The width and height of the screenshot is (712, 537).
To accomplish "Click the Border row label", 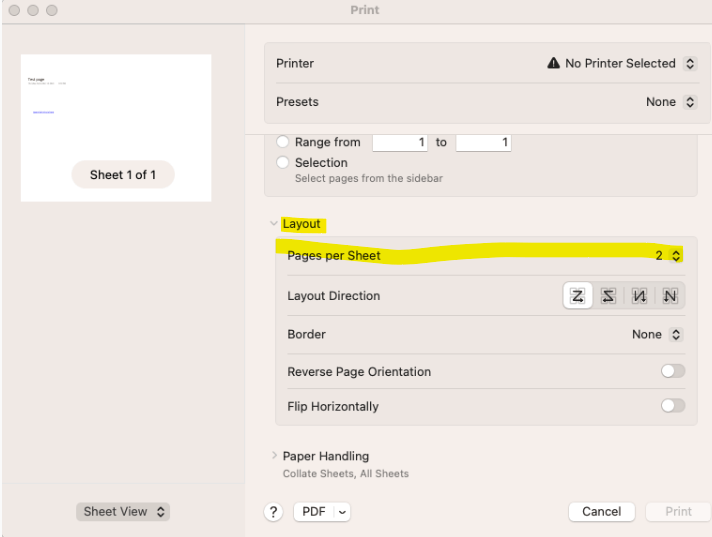I will pyautogui.click(x=307, y=335).
